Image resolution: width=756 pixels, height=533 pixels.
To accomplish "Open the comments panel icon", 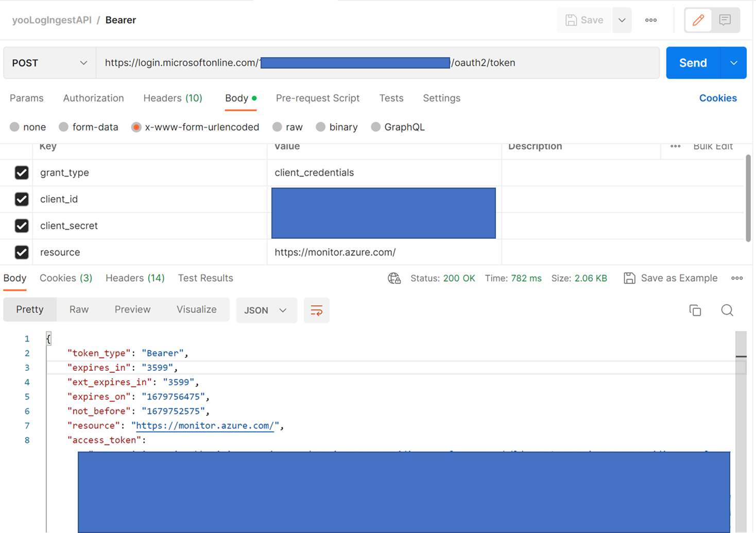I will [725, 20].
